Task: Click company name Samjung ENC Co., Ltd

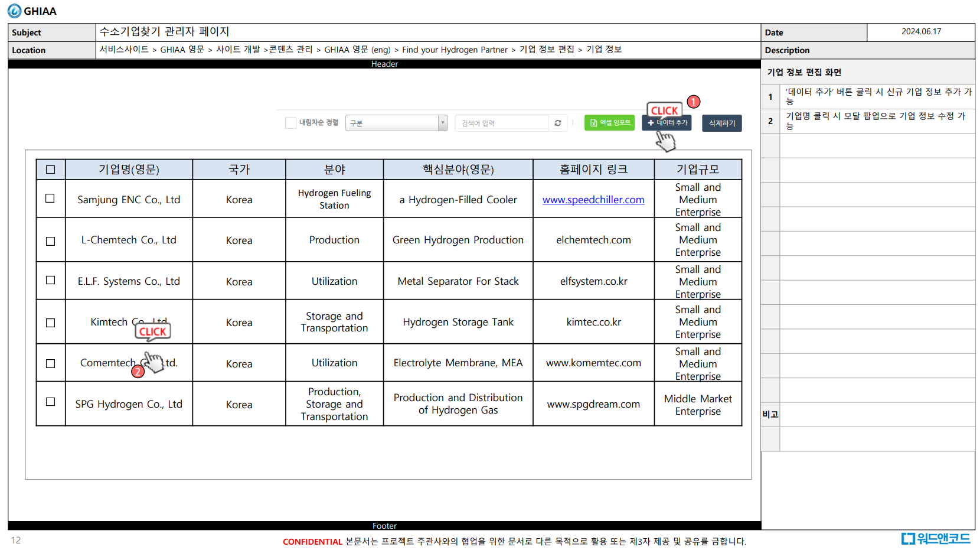Action: tap(129, 200)
